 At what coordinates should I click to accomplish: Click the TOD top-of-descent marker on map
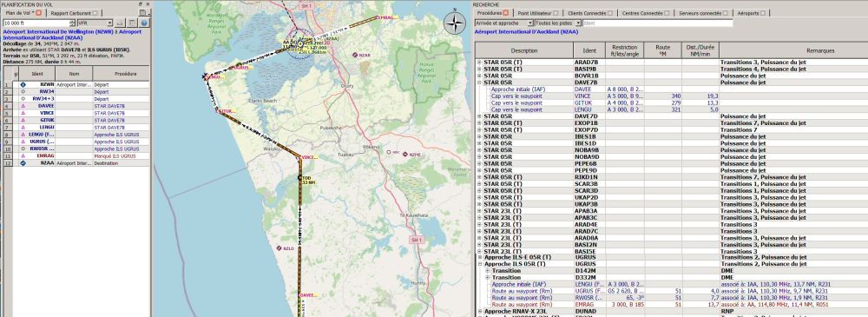click(x=299, y=177)
